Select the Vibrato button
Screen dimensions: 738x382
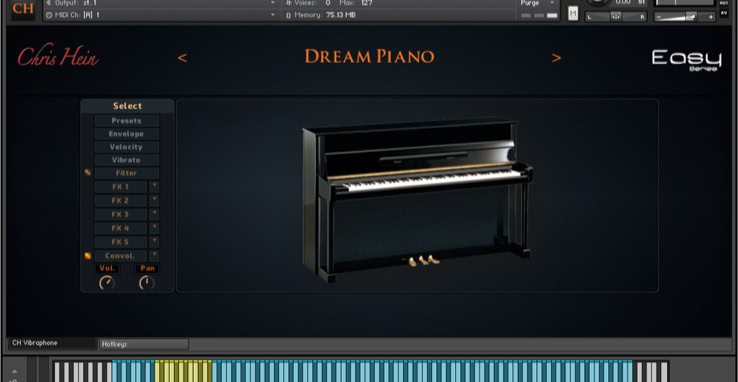[x=127, y=160]
